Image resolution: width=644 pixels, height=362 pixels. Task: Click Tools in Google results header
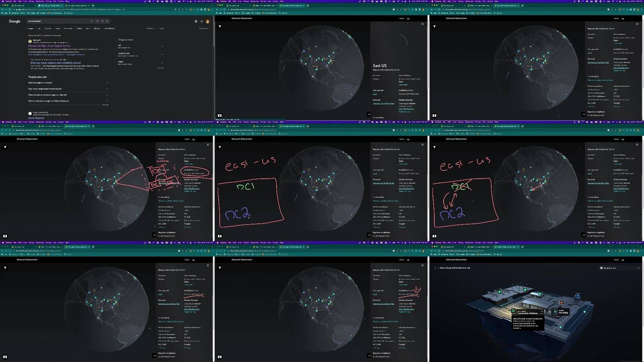(x=162, y=29)
